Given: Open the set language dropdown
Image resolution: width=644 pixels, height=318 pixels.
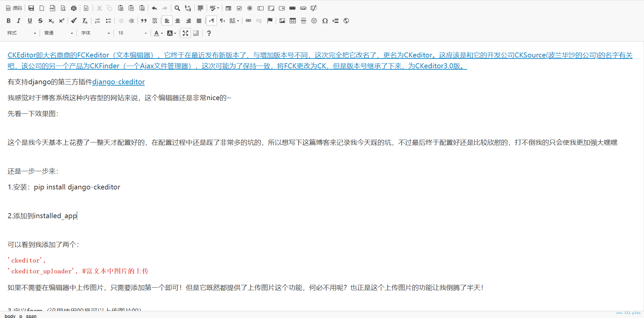Looking at the screenshot, I should click(234, 21).
